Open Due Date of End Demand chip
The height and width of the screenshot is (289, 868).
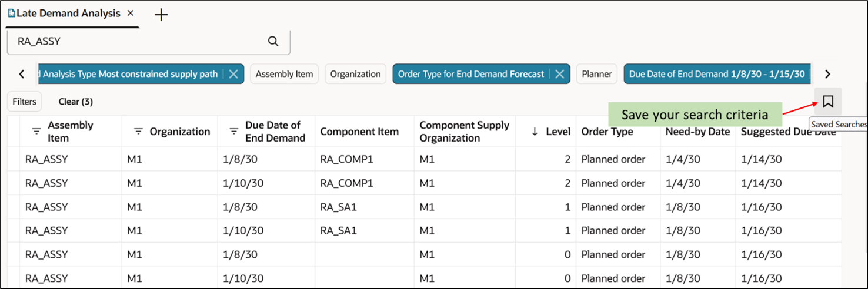[717, 74]
